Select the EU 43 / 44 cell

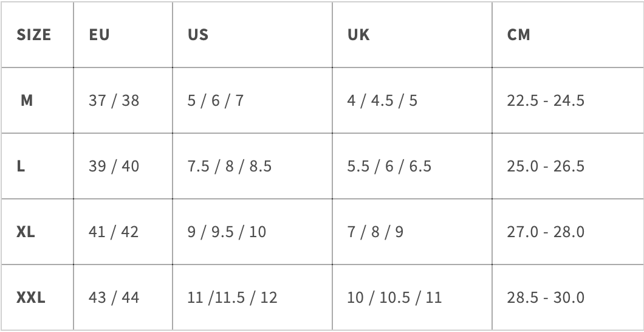114,297
